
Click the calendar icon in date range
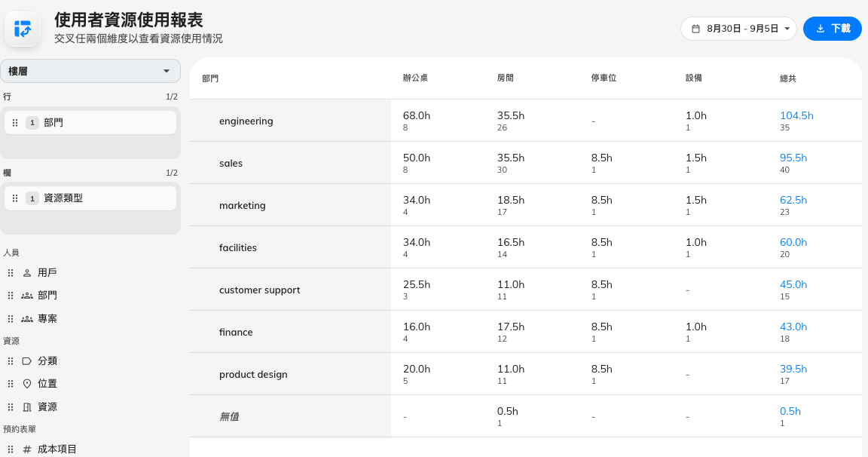click(696, 29)
